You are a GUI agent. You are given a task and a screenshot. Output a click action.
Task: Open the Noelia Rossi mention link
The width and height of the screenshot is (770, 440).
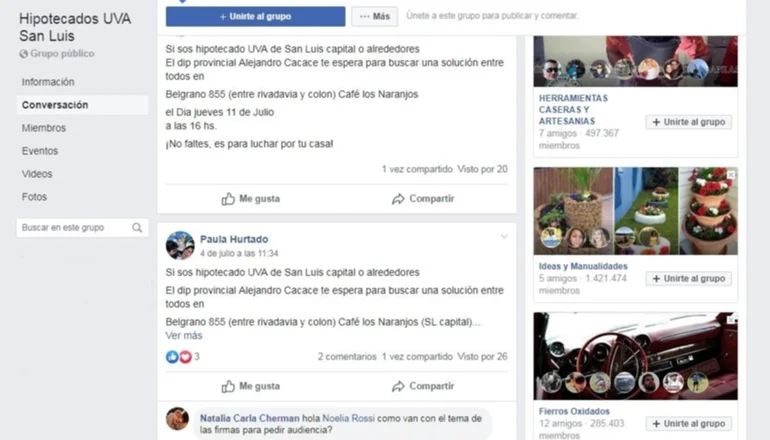click(348, 418)
